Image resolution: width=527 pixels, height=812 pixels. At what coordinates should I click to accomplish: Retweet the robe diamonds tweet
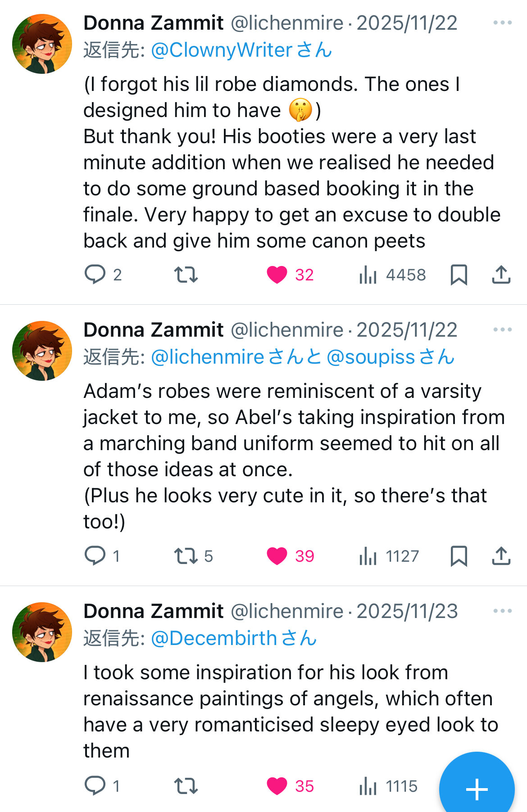tap(186, 274)
